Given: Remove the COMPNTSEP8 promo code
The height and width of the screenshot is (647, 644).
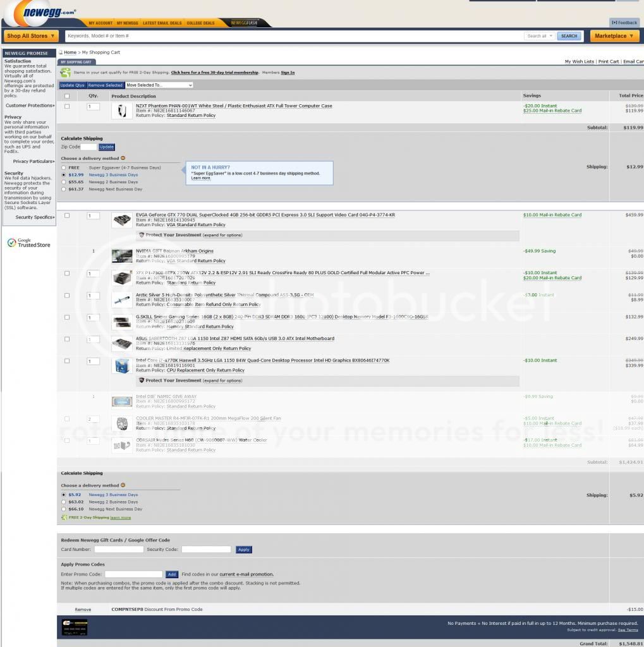Looking at the screenshot, I should click(x=83, y=610).
